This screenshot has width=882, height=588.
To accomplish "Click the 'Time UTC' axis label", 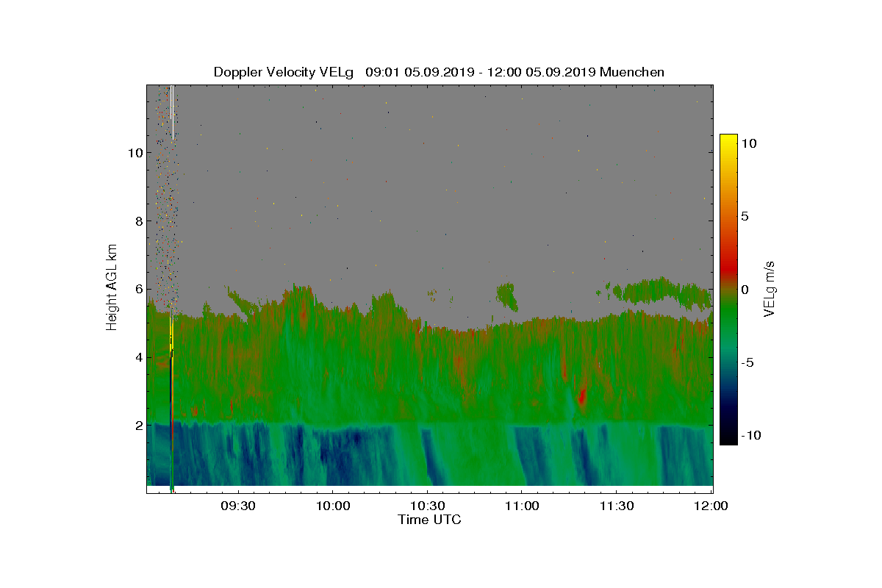I will pyautogui.click(x=430, y=520).
